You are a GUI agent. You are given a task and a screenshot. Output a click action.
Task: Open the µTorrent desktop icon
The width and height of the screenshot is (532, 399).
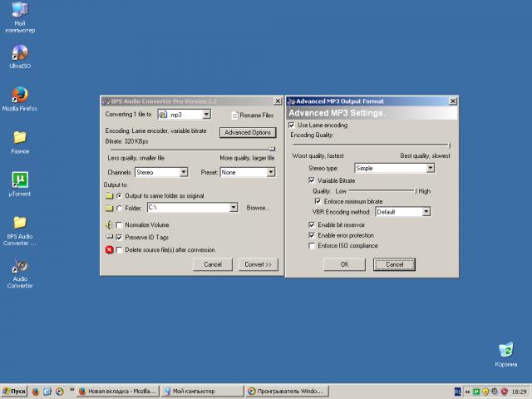(x=20, y=180)
